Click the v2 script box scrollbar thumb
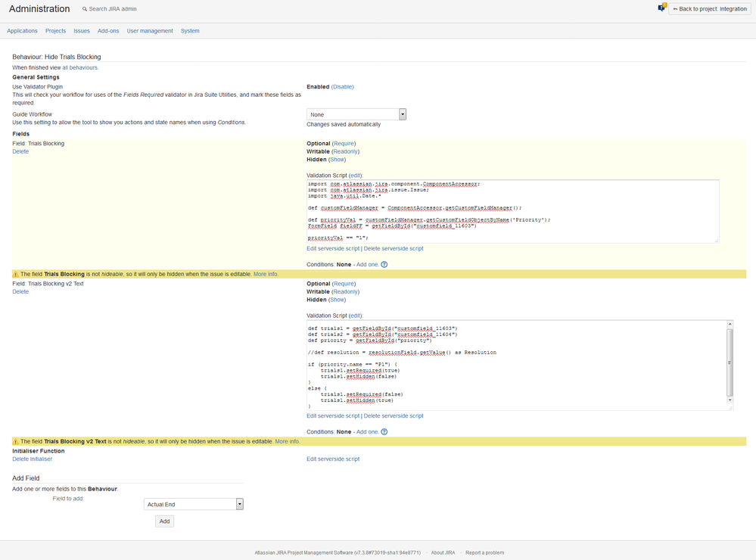The width and height of the screenshot is (756, 560). click(730, 362)
